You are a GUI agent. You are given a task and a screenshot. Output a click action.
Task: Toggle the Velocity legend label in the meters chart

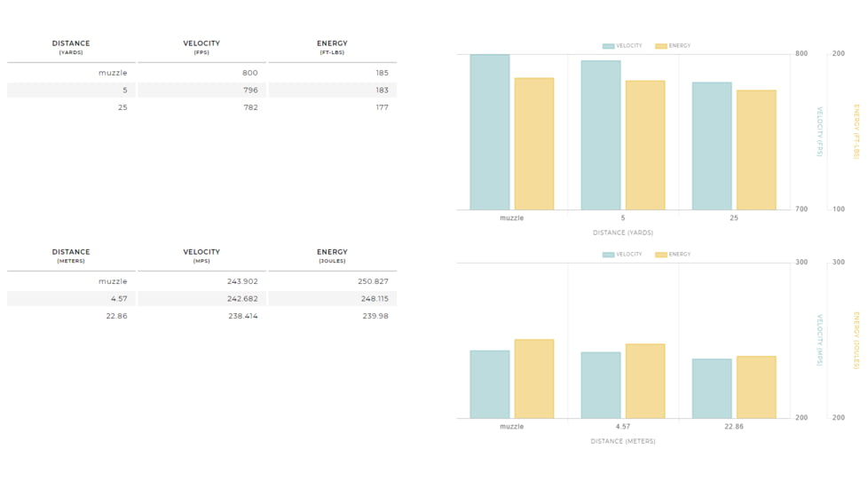click(x=628, y=255)
